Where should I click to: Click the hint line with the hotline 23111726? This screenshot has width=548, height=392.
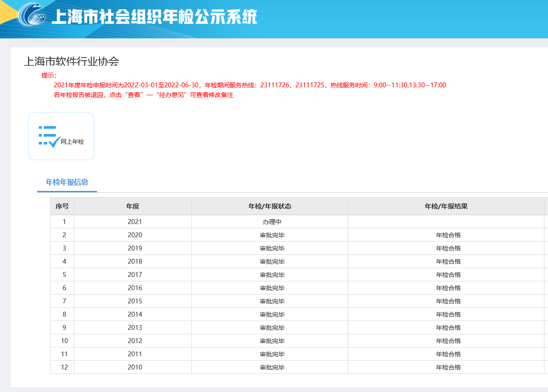[x=250, y=85]
